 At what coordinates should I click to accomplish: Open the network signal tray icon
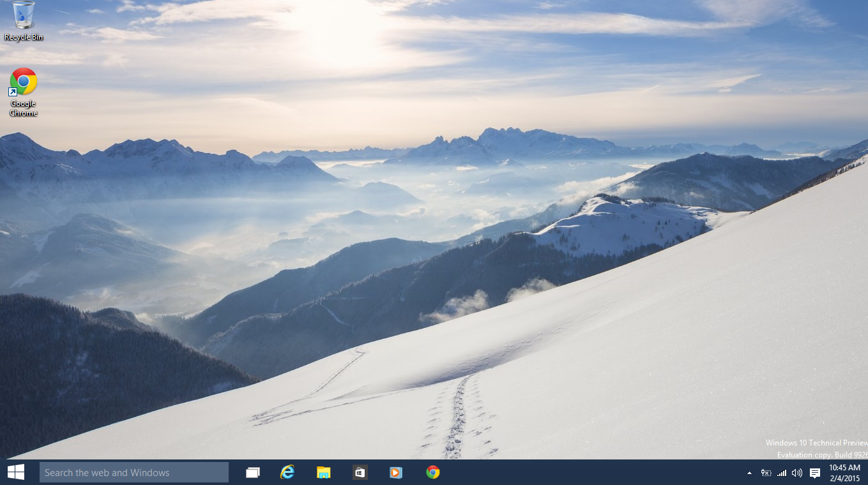(x=782, y=473)
